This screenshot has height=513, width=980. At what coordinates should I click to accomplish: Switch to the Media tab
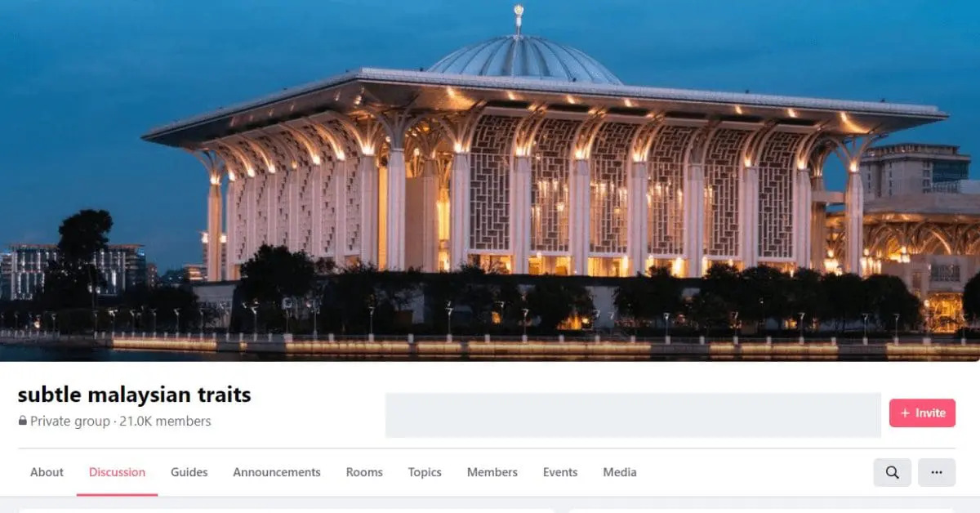point(620,472)
